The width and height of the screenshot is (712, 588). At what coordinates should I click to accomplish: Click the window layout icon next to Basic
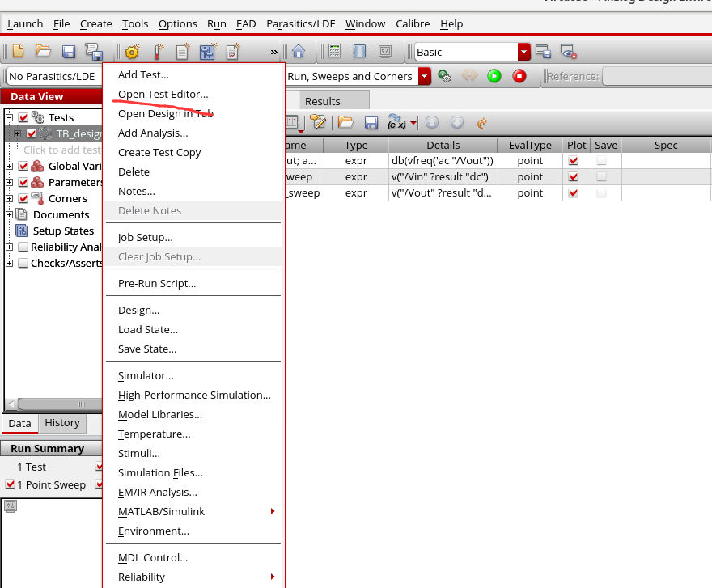point(543,51)
